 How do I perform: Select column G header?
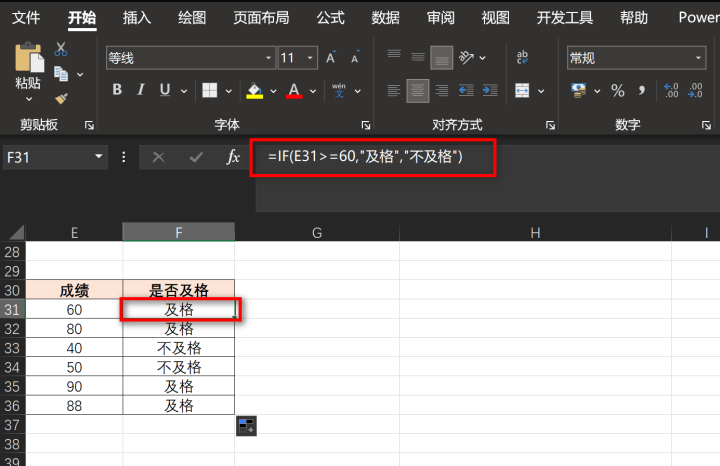point(317,232)
